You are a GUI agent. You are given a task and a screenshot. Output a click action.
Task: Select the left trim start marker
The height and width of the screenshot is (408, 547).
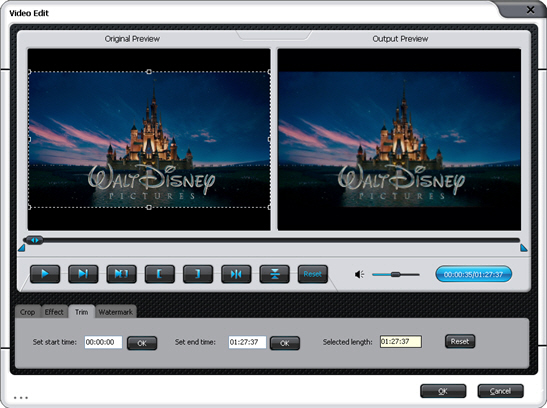(x=22, y=248)
